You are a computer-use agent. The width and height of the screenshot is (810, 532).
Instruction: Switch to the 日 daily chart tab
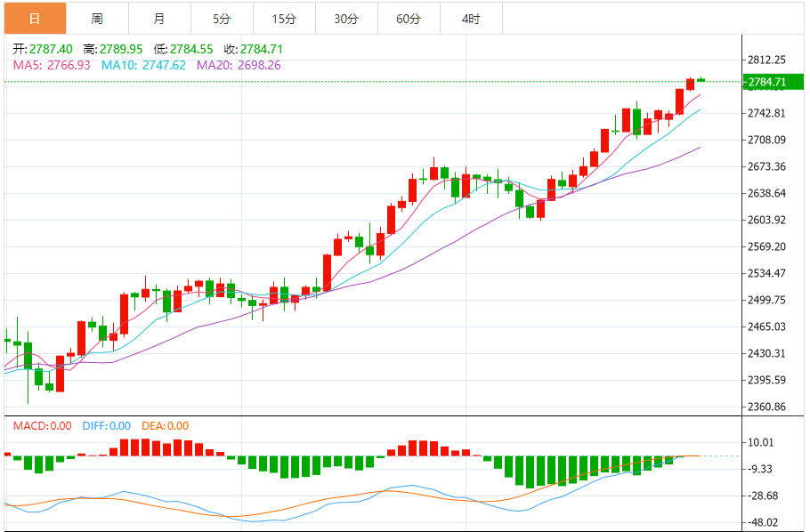point(34,18)
